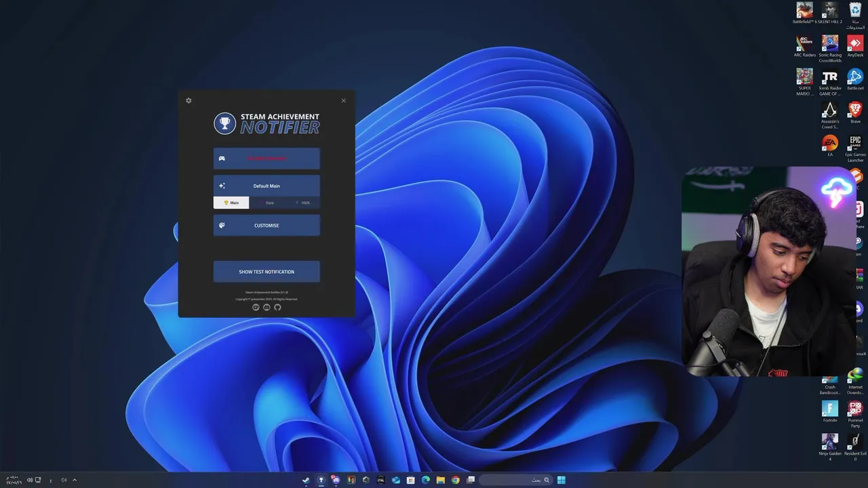Select the Epic Games Launcher shortcut
The image size is (868, 488).
(855, 148)
